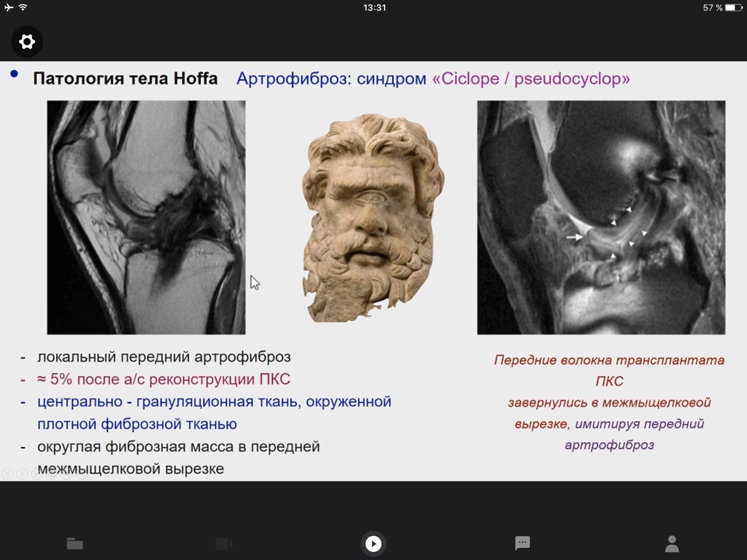Click the purple 'артрофиброз' caption word

point(609,444)
